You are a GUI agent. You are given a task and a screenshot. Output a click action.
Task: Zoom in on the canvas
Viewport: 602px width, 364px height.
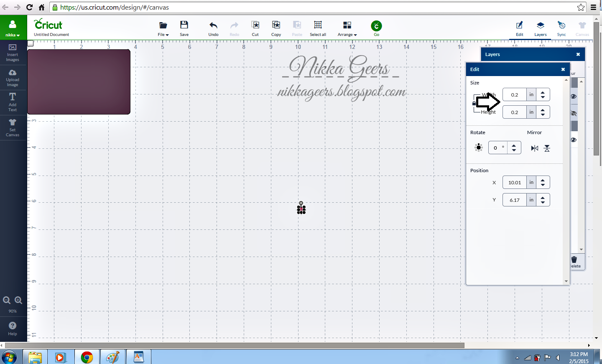[18, 300]
